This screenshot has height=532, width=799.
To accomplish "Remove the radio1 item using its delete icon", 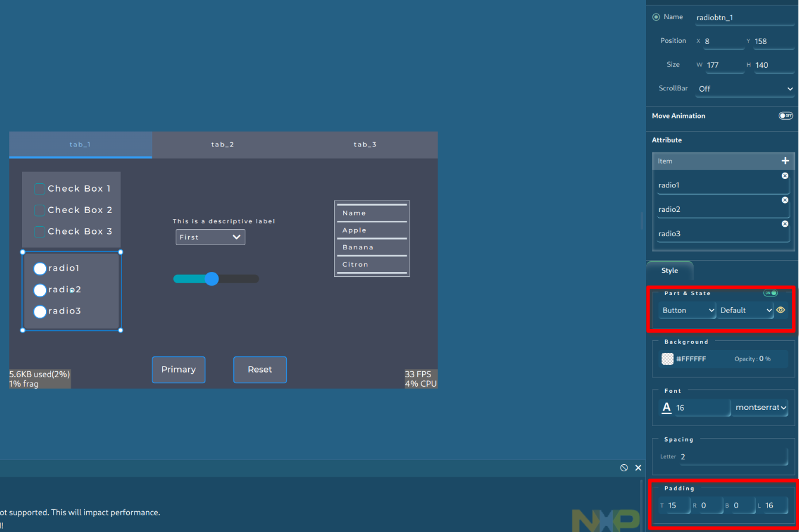I will pyautogui.click(x=785, y=176).
